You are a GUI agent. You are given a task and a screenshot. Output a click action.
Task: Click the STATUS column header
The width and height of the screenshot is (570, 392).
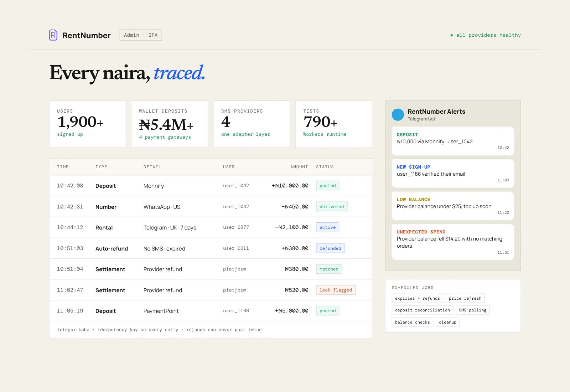pos(325,167)
